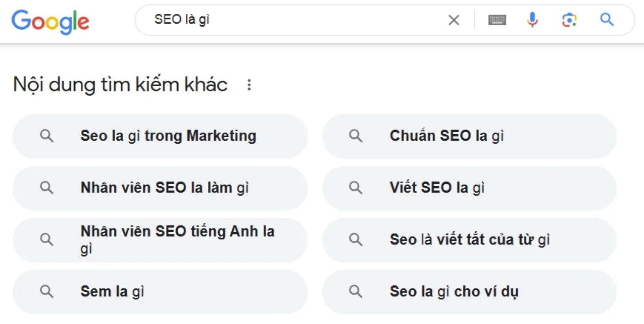
Task: Click magnifier icon beside "Sem la gì"
Action: (x=47, y=292)
